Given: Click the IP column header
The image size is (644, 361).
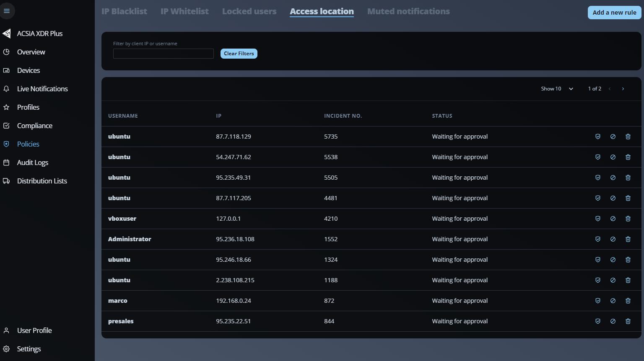Looking at the screenshot, I should pyautogui.click(x=219, y=116).
